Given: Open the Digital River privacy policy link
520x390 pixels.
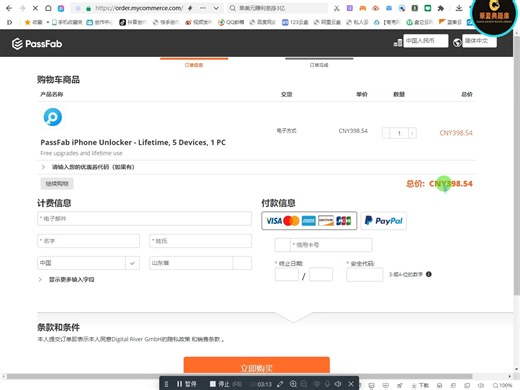Looking at the screenshot, I should pyautogui.click(x=179, y=339).
